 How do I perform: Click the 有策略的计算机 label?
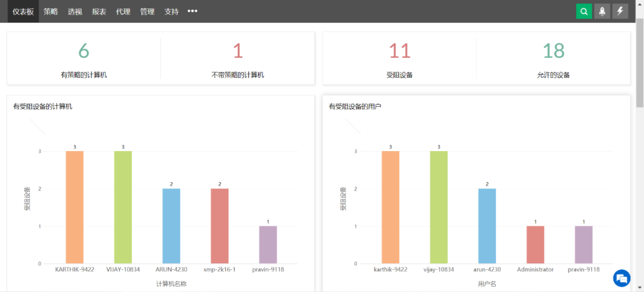pos(84,75)
